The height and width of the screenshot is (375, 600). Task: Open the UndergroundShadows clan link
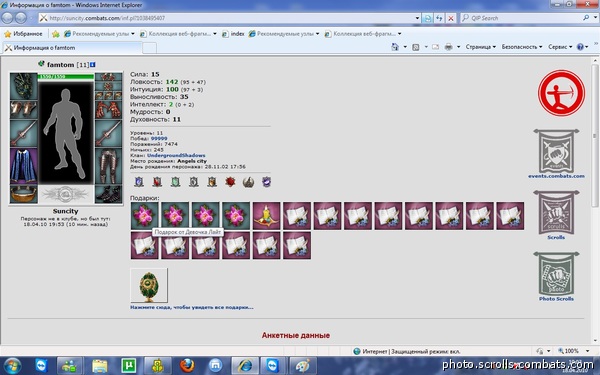point(176,155)
